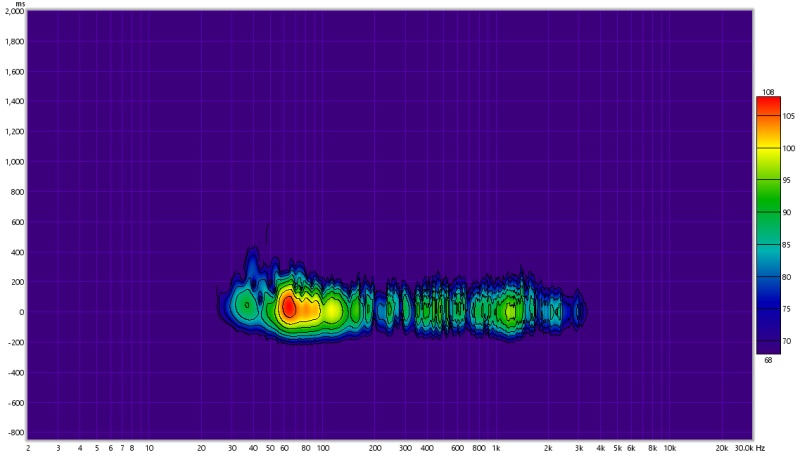
Task: Click the "-600" time axis label
Action: (x=17, y=403)
